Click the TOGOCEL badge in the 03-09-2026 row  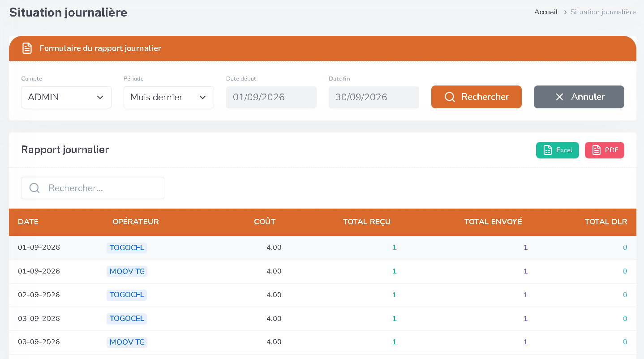tap(127, 319)
